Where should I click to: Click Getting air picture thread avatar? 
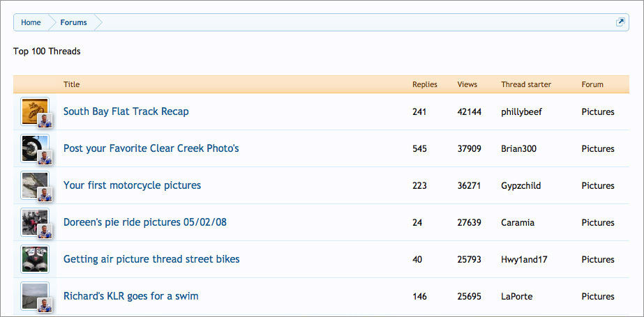tap(34, 259)
